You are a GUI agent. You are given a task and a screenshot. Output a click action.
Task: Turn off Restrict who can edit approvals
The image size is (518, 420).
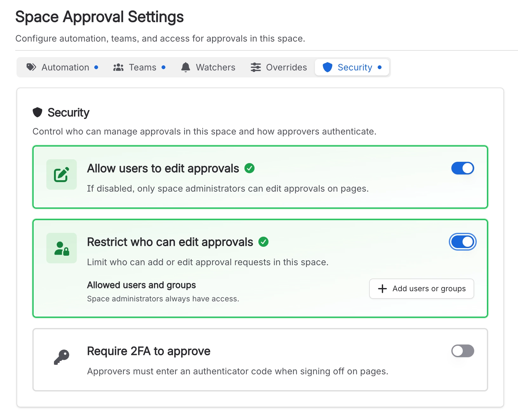462,242
